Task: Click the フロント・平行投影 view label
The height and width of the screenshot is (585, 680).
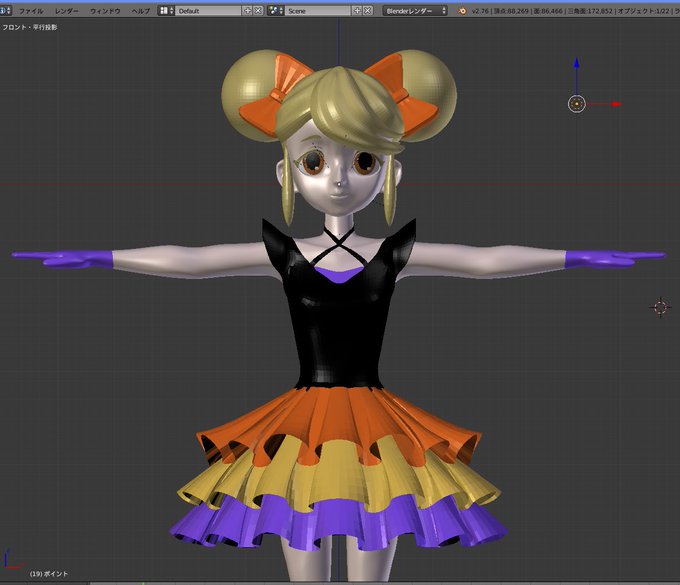Action: coord(29,27)
